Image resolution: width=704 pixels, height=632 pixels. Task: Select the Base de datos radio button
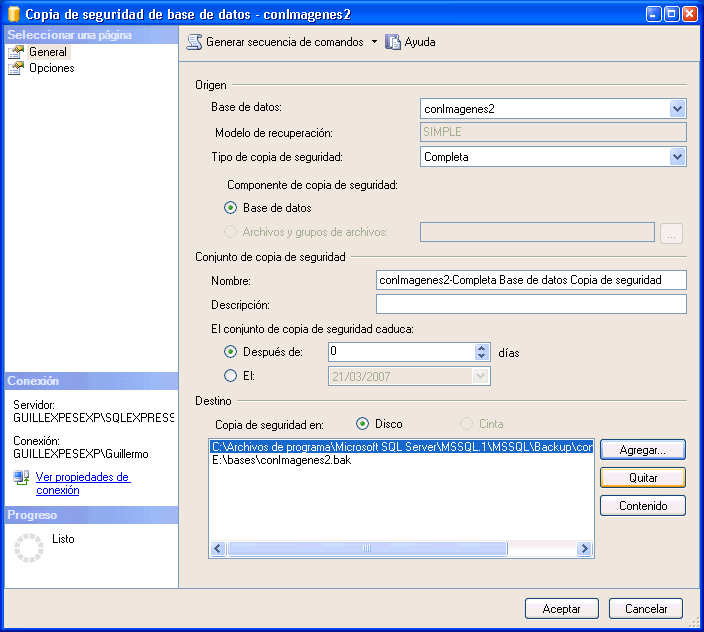231,208
